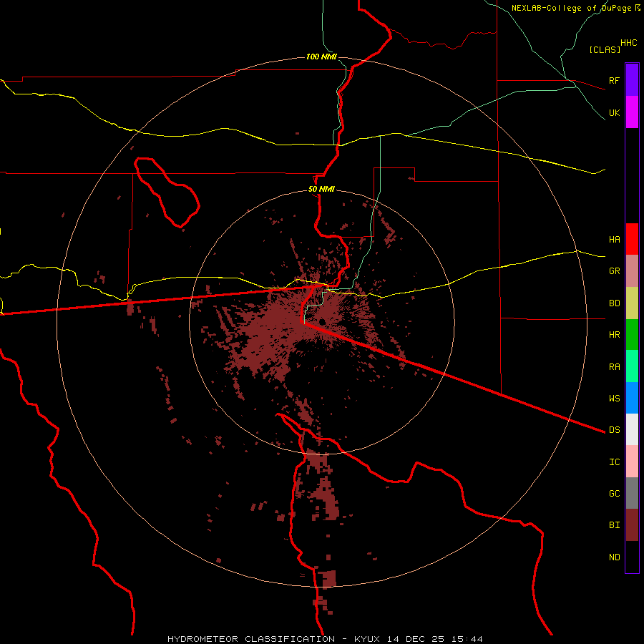Screen dimensions: 644x644
Task: Click the [CLAS] units label
Action: (x=605, y=49)
